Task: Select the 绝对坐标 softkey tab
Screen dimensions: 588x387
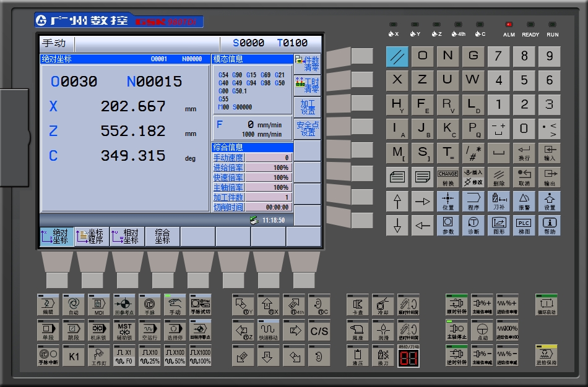Action: [56, 236]
